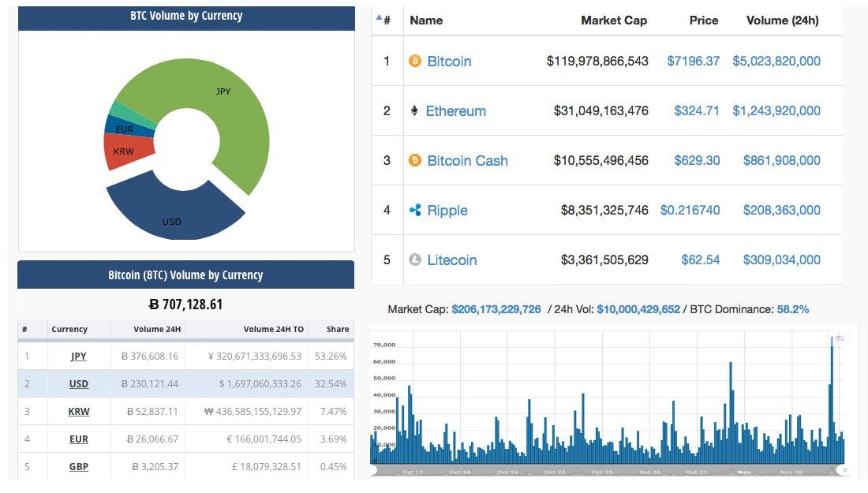Viewport: 868px width, 493px height.
Task: Select the USD currency link
Action: (x=79, y=384)
